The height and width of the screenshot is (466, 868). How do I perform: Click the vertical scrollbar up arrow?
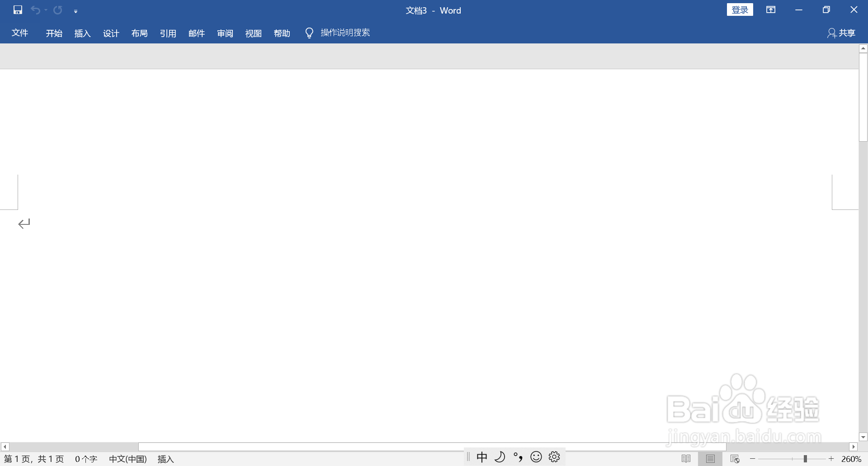click(x=863, y=48)
